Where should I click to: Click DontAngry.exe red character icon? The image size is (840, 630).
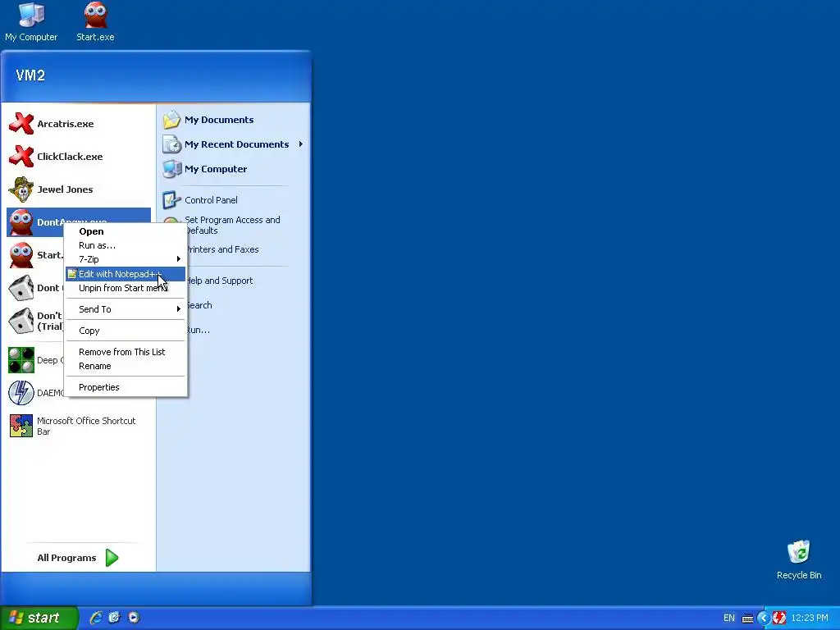coord(21,222)
